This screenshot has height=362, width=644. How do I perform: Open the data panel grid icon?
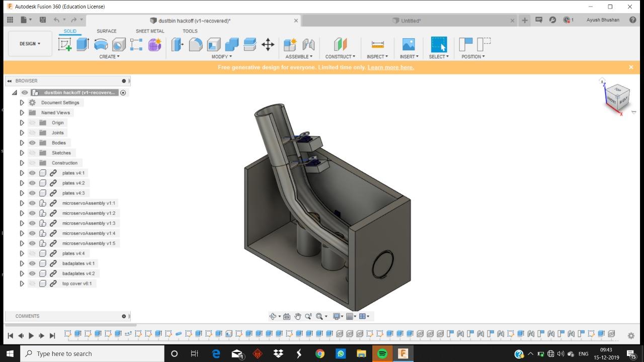click(x=10, y=20)
